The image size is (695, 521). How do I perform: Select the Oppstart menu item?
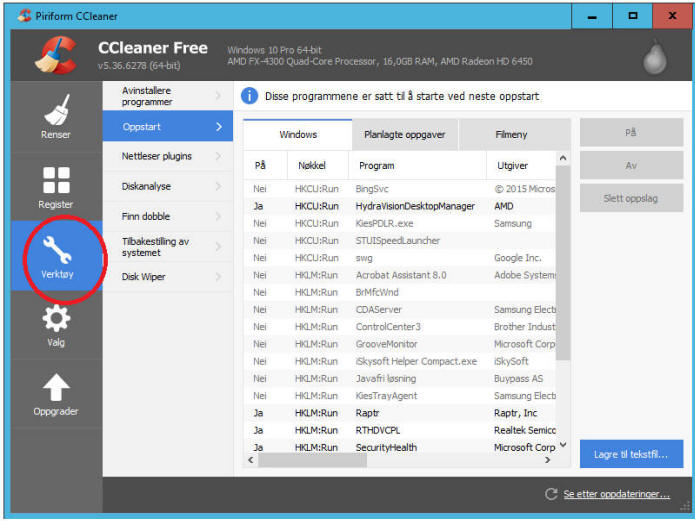point(168,126)
